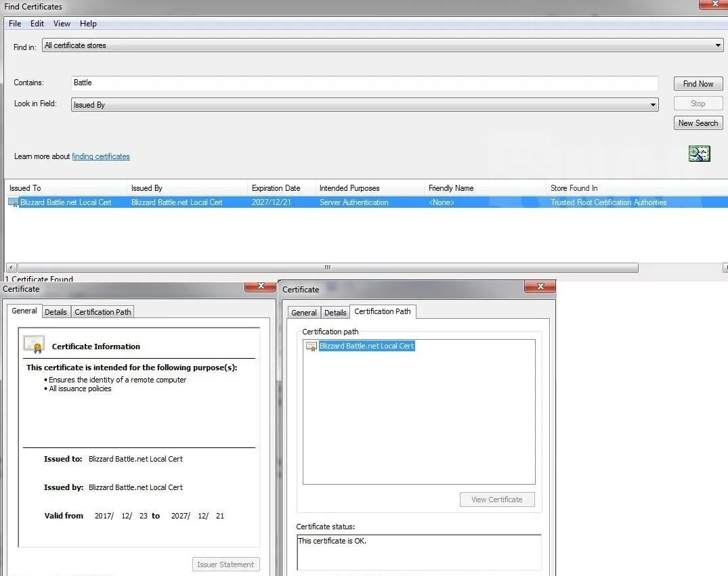
Task: Click the certificate search magnifier icon
Action: [699, 154]
